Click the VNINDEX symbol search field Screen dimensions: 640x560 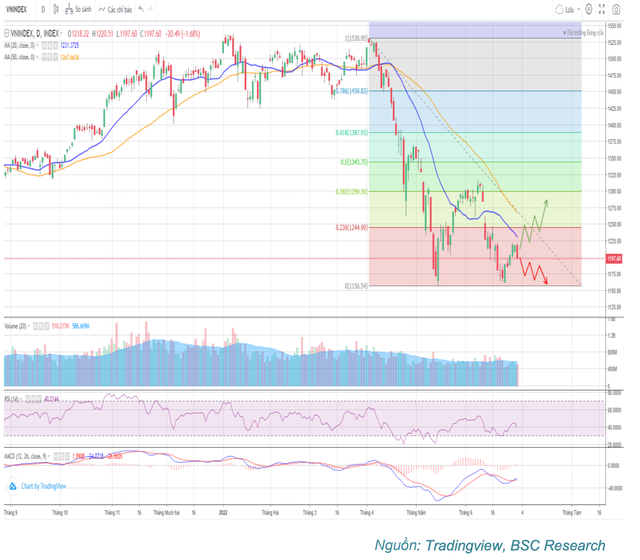coord(20,9)
